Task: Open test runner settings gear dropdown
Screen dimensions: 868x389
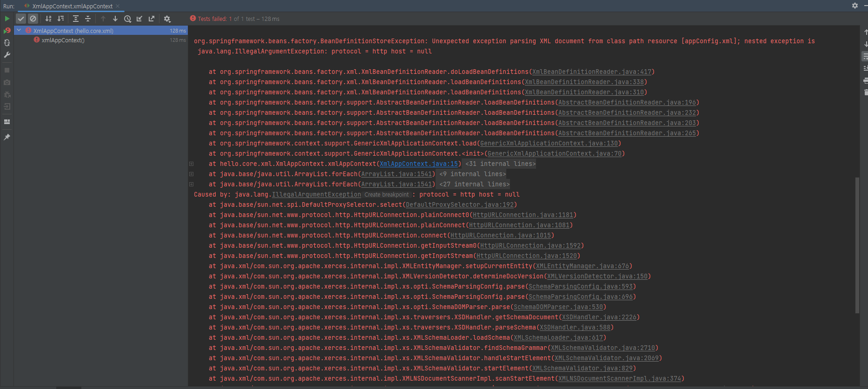Action: (x=167, y=19)
